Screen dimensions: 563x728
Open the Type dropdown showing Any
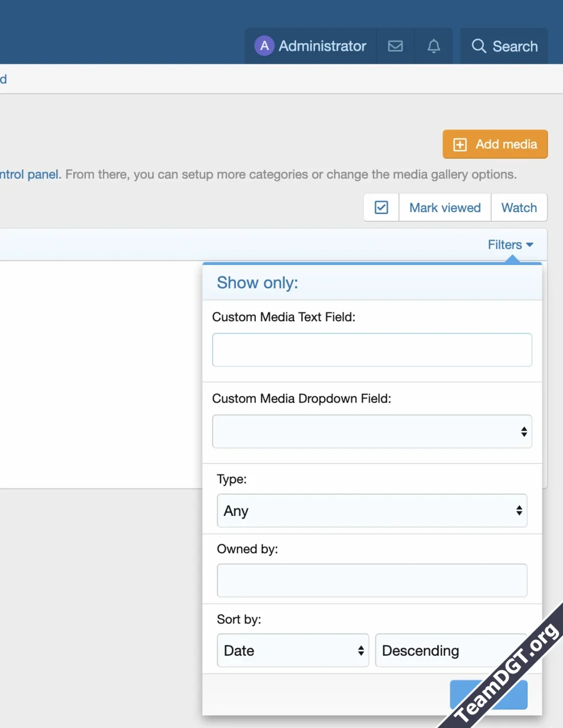point(372,511)
